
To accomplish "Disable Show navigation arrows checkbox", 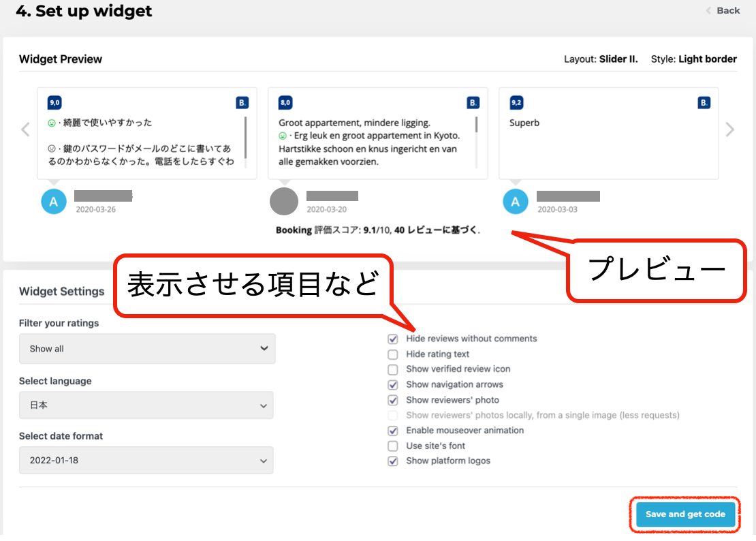I will (393, 385).
